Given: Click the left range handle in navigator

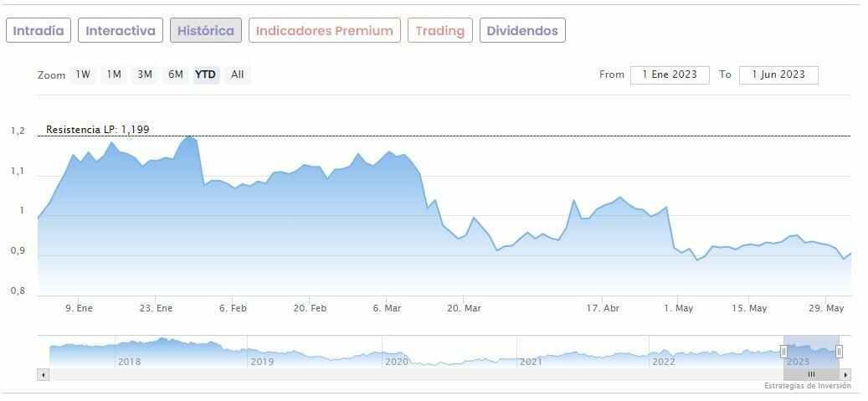Looking at the screenshot, I should (x=783, y=352).
